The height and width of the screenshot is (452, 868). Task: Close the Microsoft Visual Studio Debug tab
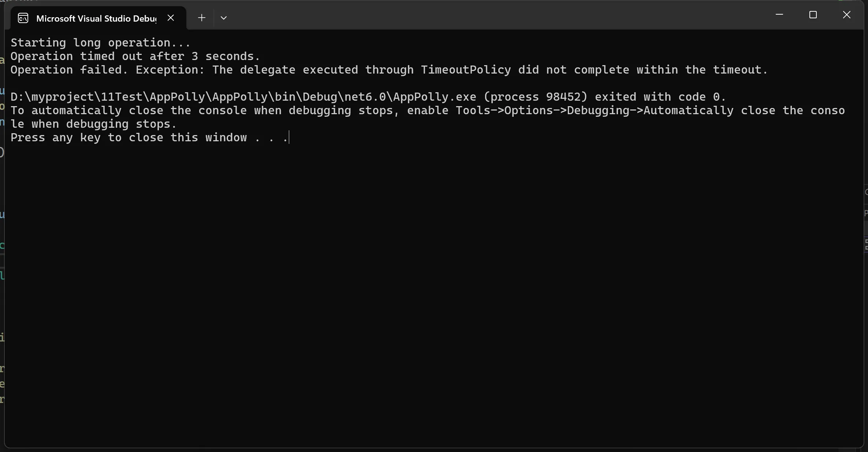(x=171, y=18)
